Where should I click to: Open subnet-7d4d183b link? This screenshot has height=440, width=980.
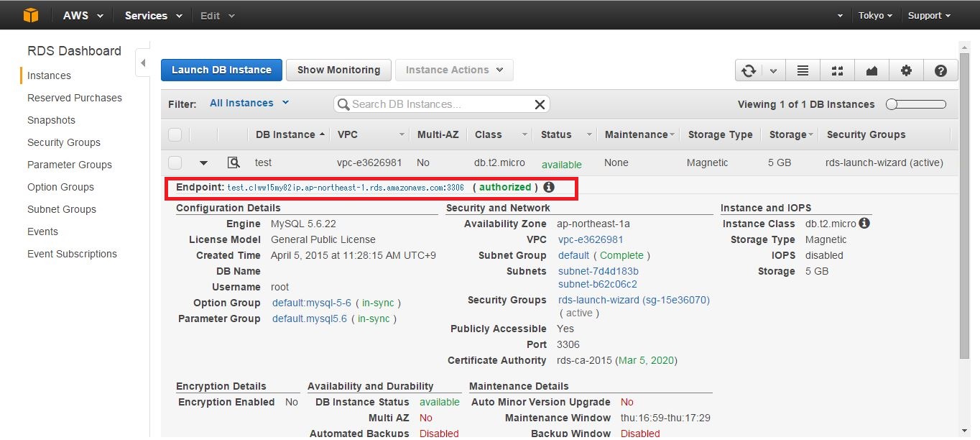point(598,271)
